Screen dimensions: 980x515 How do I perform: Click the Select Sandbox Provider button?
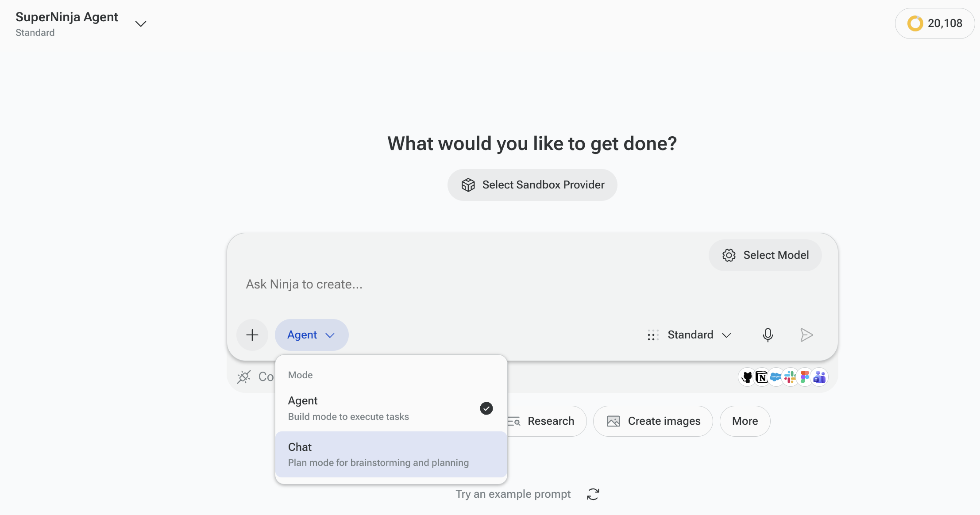coord(532,185)
